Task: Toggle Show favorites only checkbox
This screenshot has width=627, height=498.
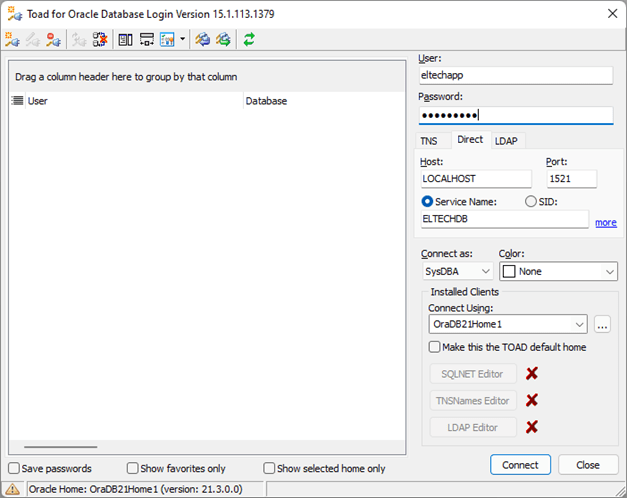Action: (132, 468)
